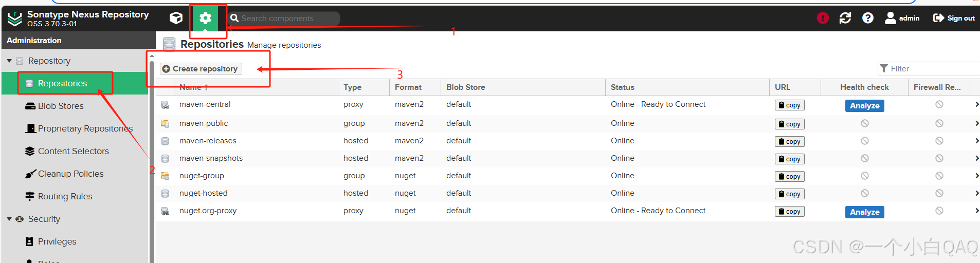The height and width of the screenshot is (263, 980).
Task: Open the Administration gear icon
Action: point(205,18)
